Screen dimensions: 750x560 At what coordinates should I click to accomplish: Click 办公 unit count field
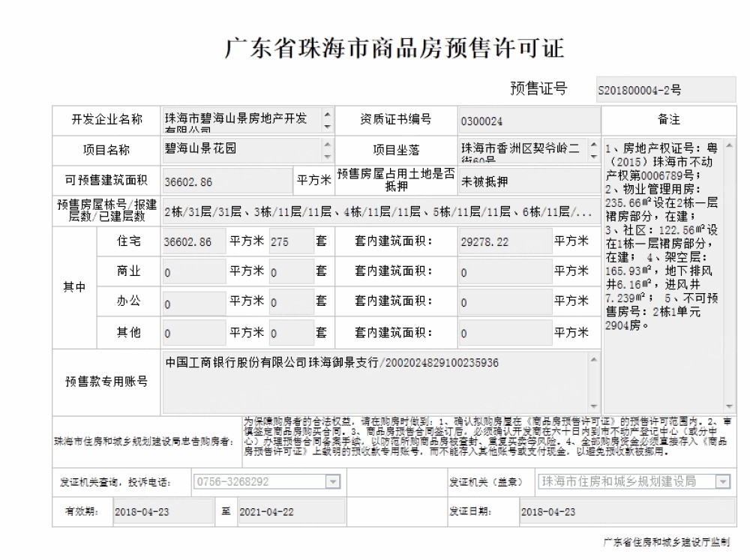[x=291, y=302]
